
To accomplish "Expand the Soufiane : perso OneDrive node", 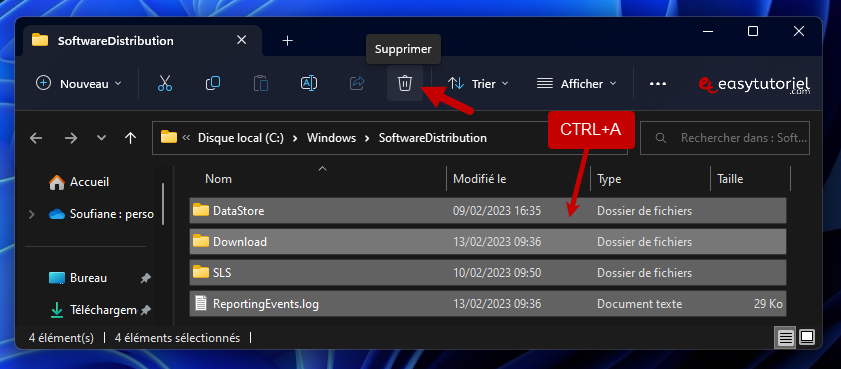I will (32, 214).
